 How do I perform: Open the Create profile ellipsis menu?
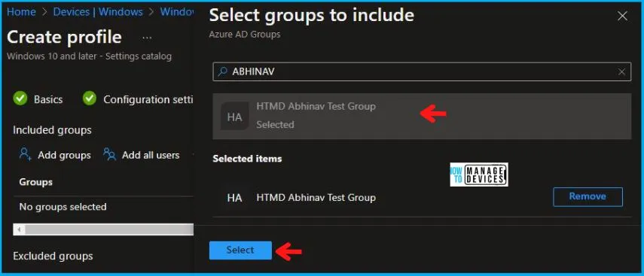click(147, 38)
